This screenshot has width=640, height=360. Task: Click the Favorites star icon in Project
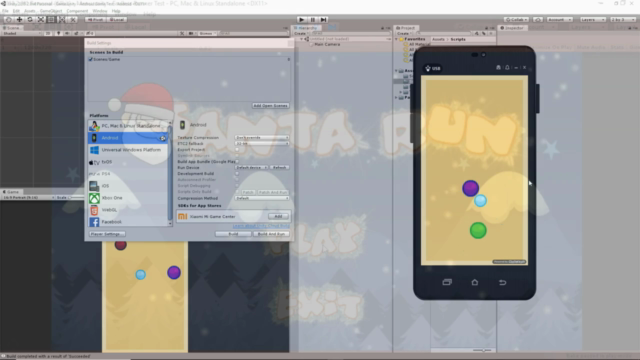401,39
